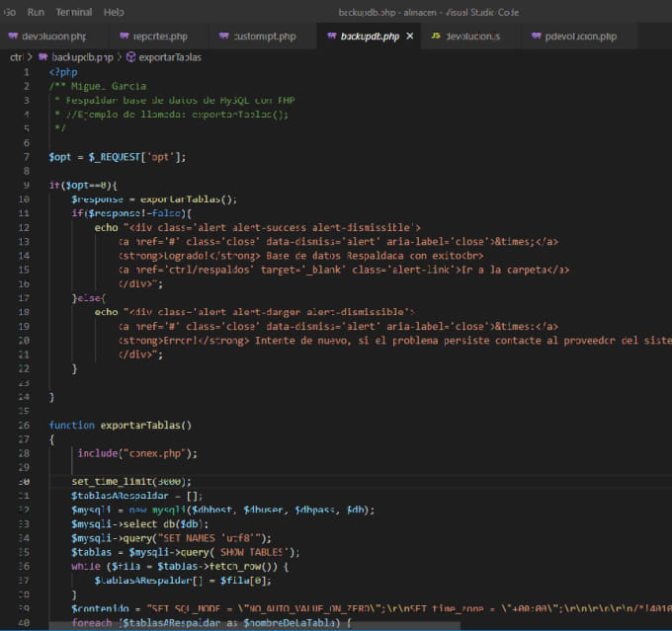This screenshot has height=631, width=672.
Task: Click the 'SHOW TABLES' query string
Action: 251,552
